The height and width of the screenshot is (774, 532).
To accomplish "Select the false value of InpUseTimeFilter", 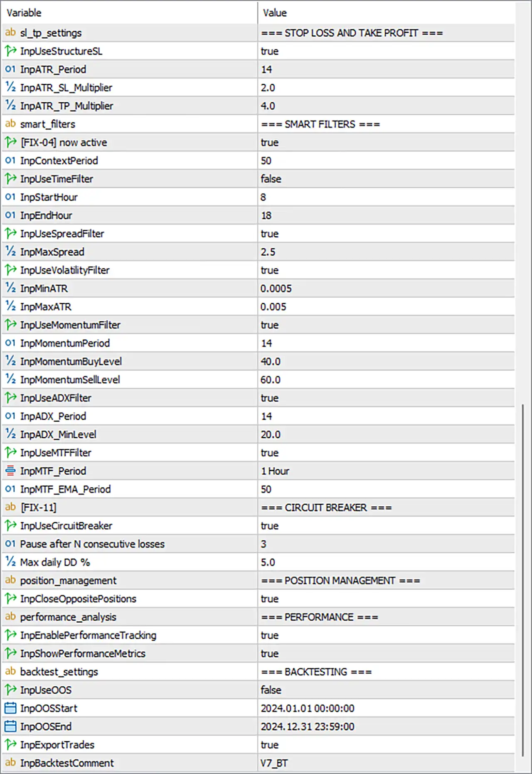I will click(x=271, y=179).
